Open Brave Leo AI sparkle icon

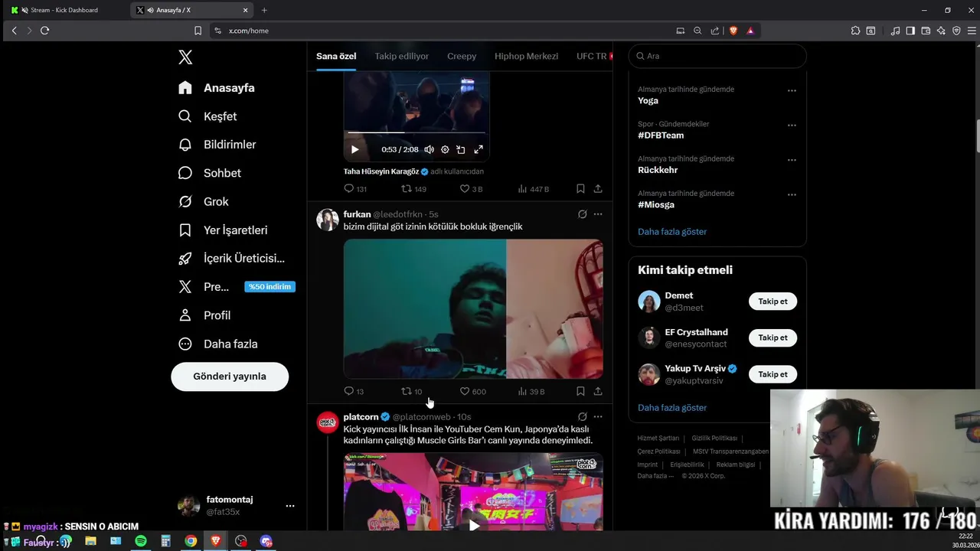941,31
